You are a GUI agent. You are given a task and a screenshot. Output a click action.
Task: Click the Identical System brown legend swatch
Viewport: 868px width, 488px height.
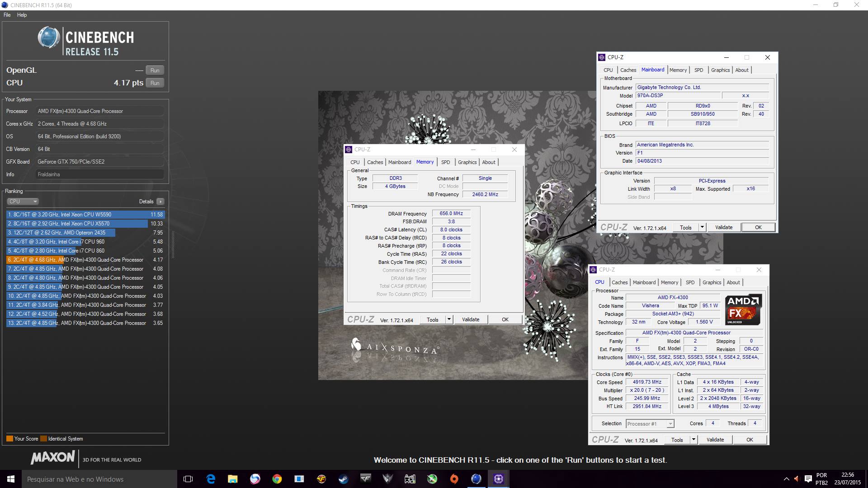pyautogui.click(x=43, y=439)
